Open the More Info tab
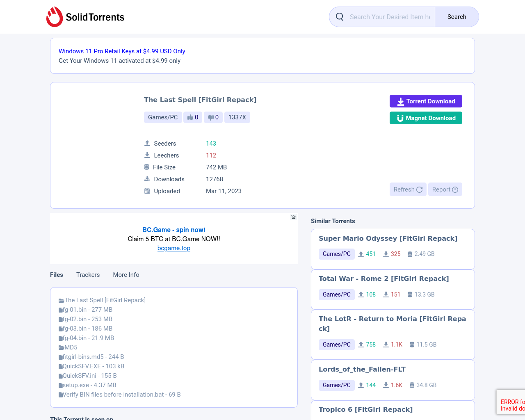This screenshot has width=525, height=420. pos(126,275)
